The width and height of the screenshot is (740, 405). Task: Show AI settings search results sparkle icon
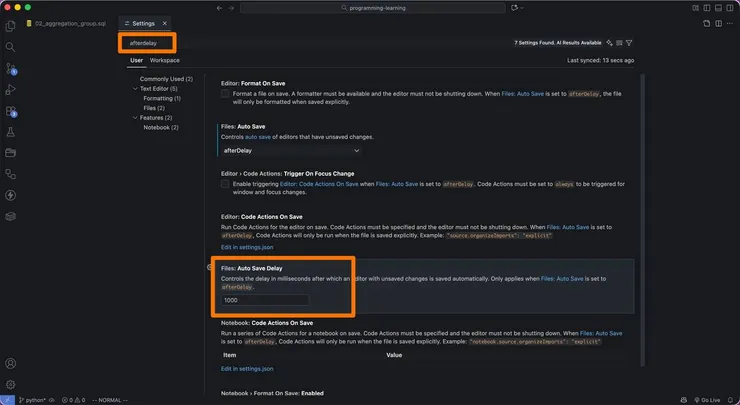[x=609, y=43]
